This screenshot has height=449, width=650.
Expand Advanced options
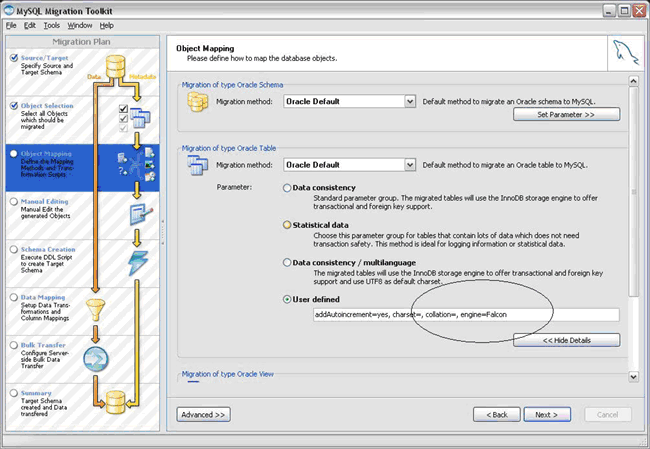pyautogui.click(x=204, y=415)
